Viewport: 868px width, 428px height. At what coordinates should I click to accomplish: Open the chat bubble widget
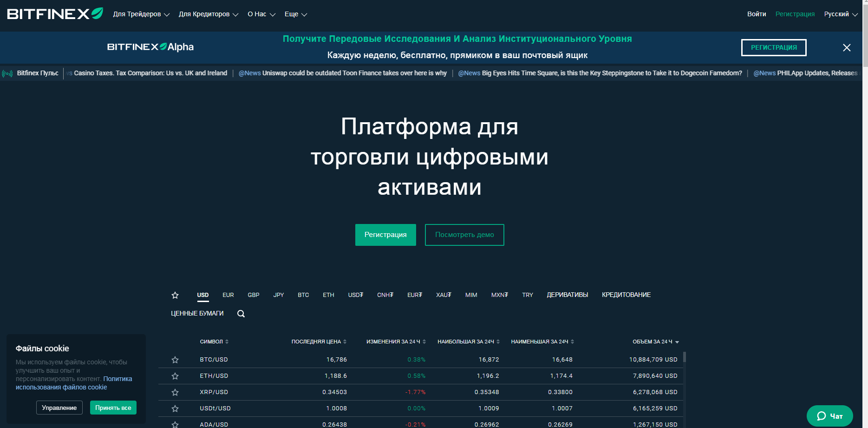[x=829, y=416]
